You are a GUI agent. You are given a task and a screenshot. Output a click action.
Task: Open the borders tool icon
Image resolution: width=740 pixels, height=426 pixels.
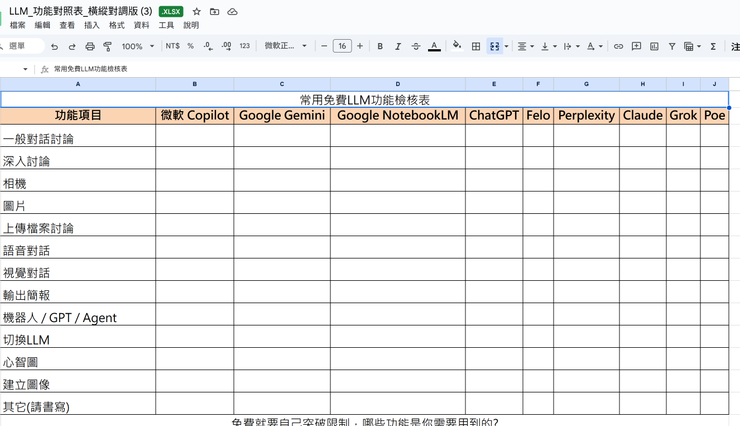476,46
